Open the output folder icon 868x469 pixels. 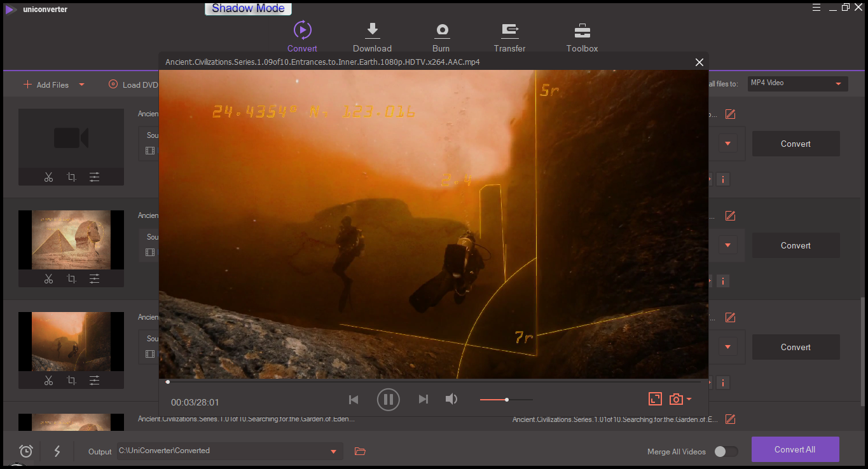tap(360, 451)
